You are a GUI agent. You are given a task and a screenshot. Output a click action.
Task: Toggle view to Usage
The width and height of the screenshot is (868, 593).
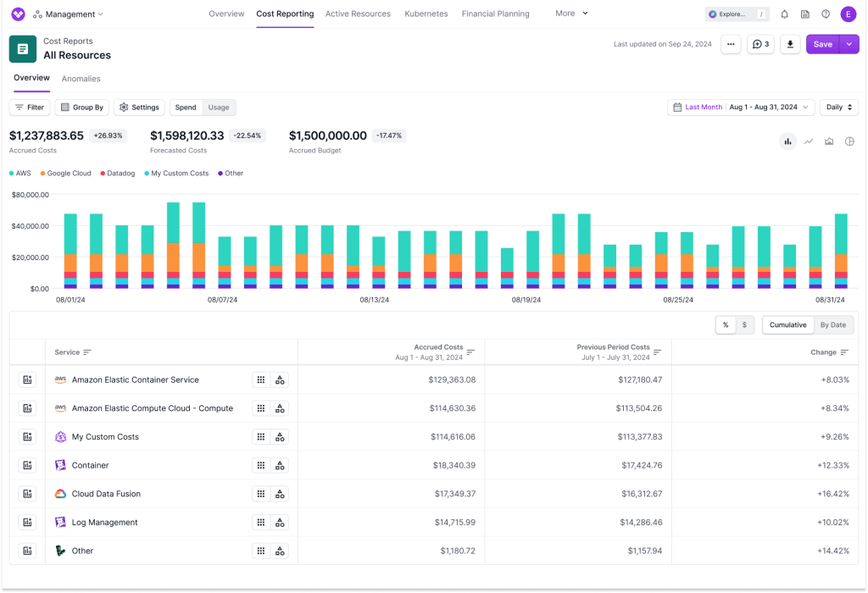coord(219,108)
